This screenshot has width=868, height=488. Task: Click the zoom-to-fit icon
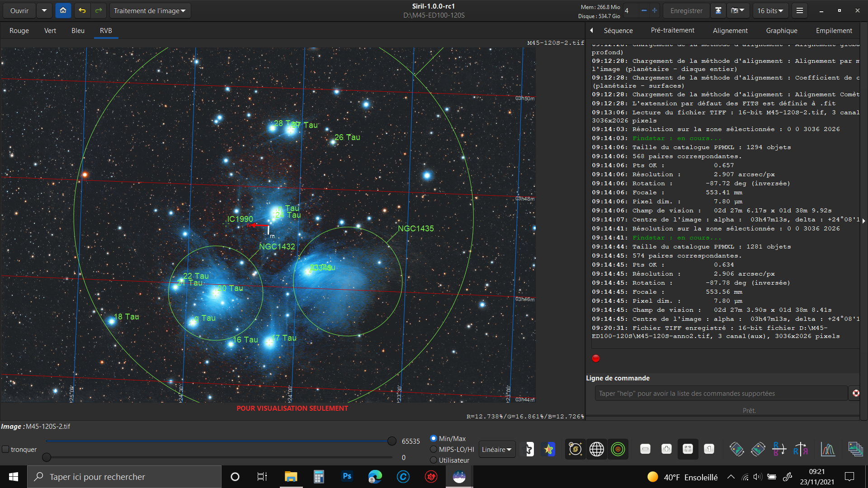(x=688, y=449)
